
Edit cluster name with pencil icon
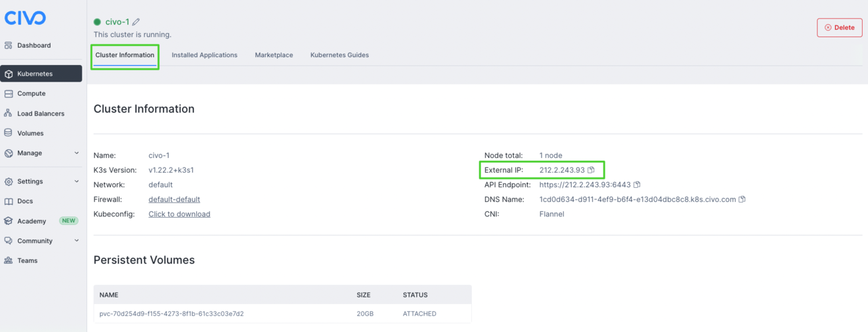pos(136,22)
